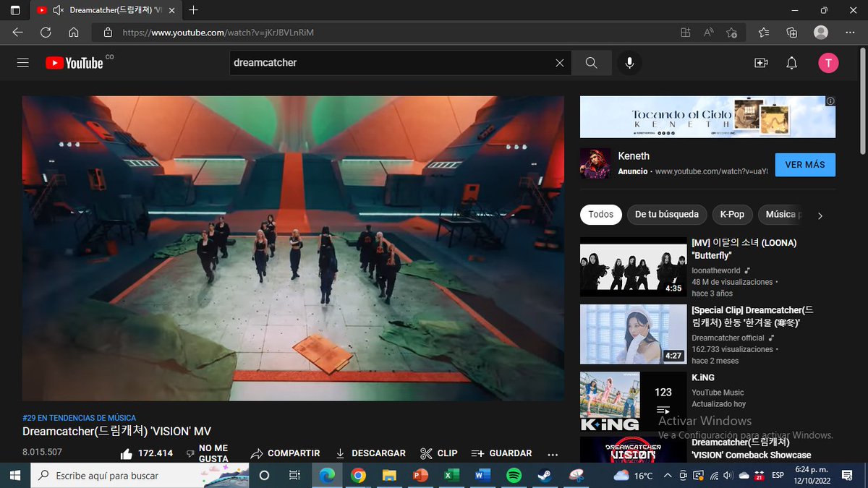Open the Special Clip thumbnail, 4:27
868x488 pixels.
(x=633, y=334)
